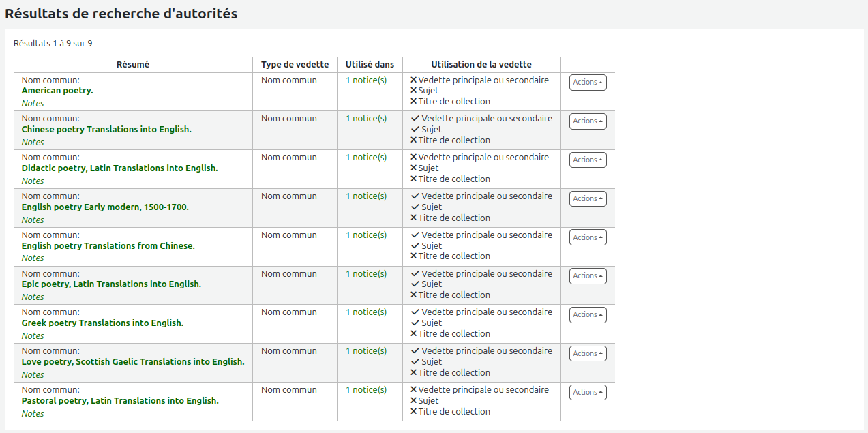
Task: Open Actions dropdown for Epic poetry row
Action: [587, 276]
